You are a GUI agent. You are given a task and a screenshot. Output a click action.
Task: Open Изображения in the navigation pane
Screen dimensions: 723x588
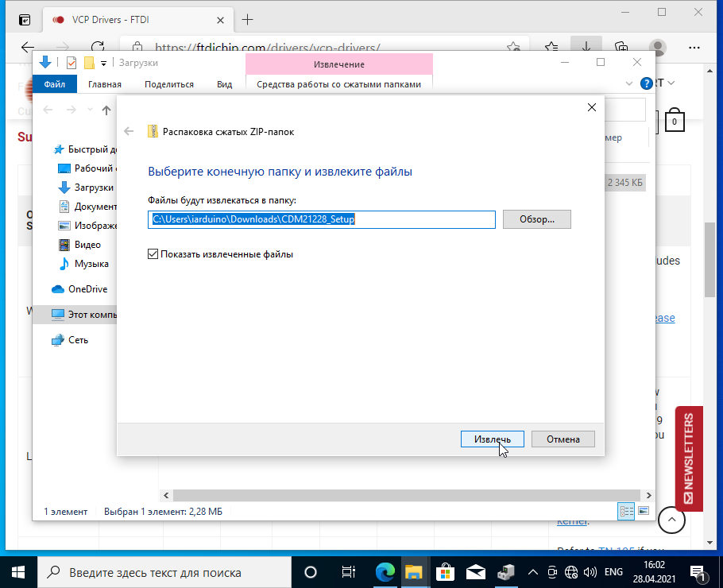pyautogui.click(x=87, y=226)
